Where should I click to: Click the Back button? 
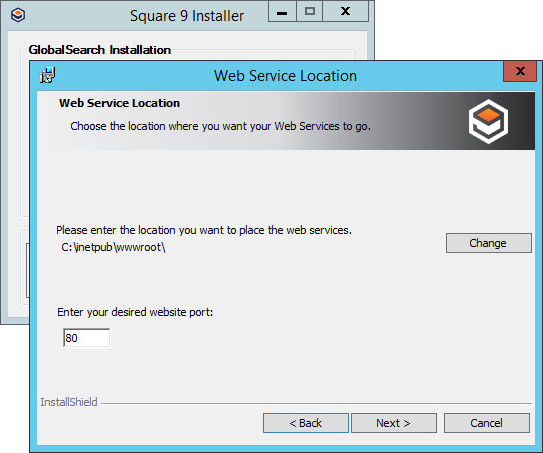click(306, 423)
